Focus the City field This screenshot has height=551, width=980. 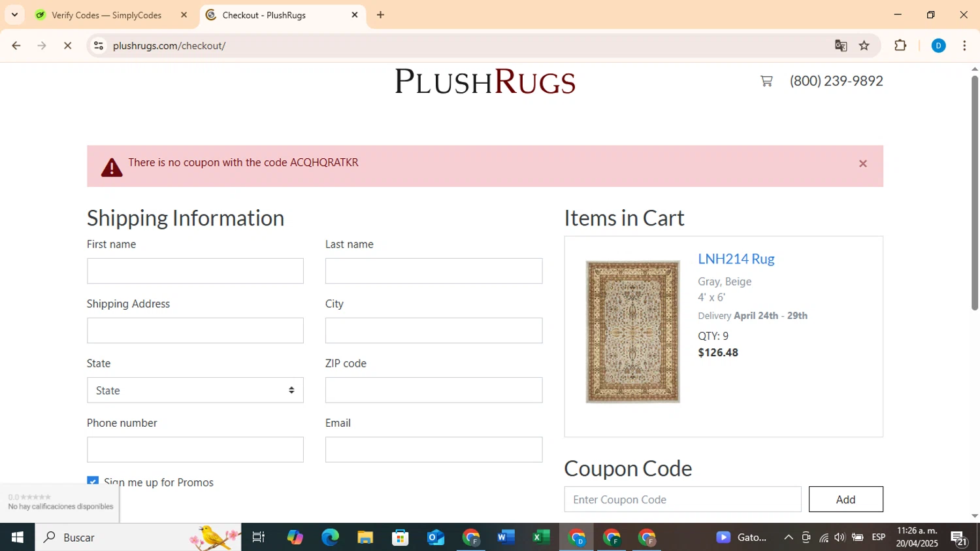434,331
